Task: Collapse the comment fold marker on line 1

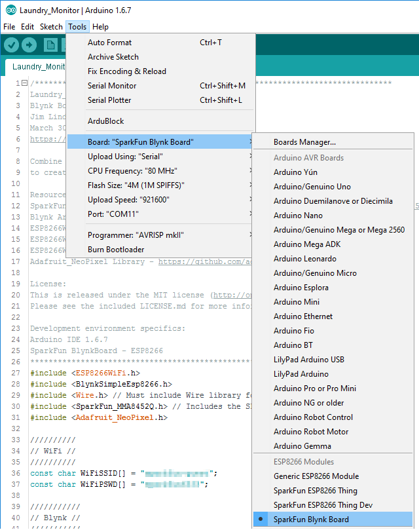Action: pyautogui.click(x=24, y=83)
